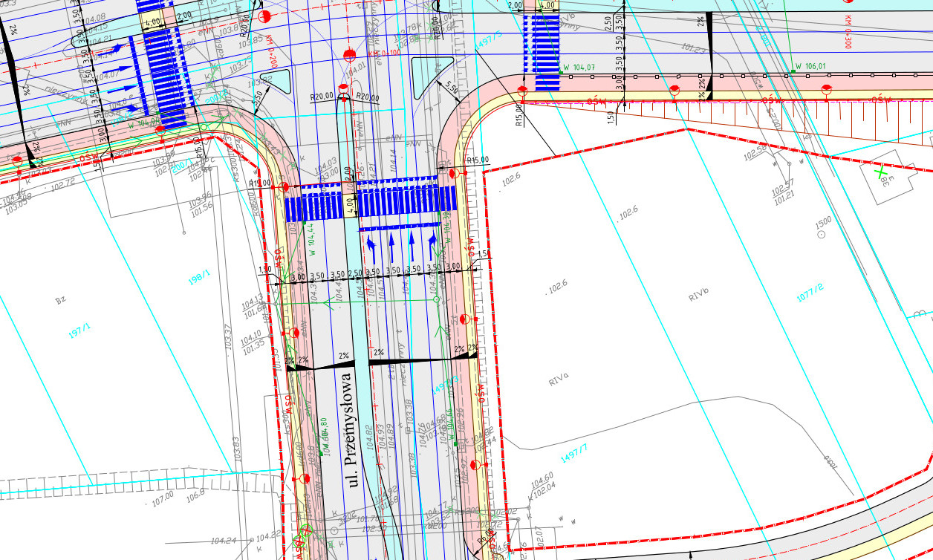Screen dimensions: 933x560
Task: Select the 4,00 crosswalk width dimension on median
Action: 350,202
